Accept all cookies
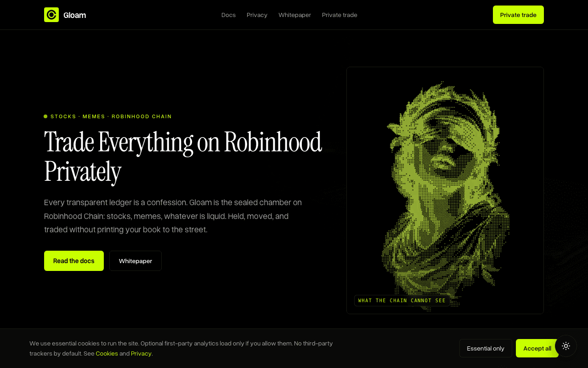 [x=537, y=348]
